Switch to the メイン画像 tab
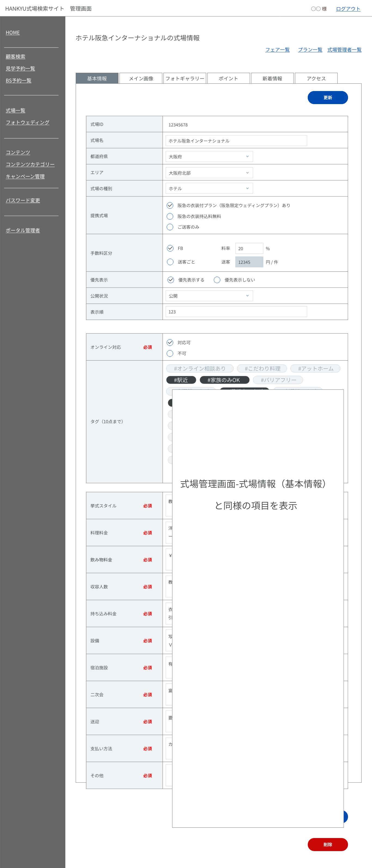 (141, 78)
